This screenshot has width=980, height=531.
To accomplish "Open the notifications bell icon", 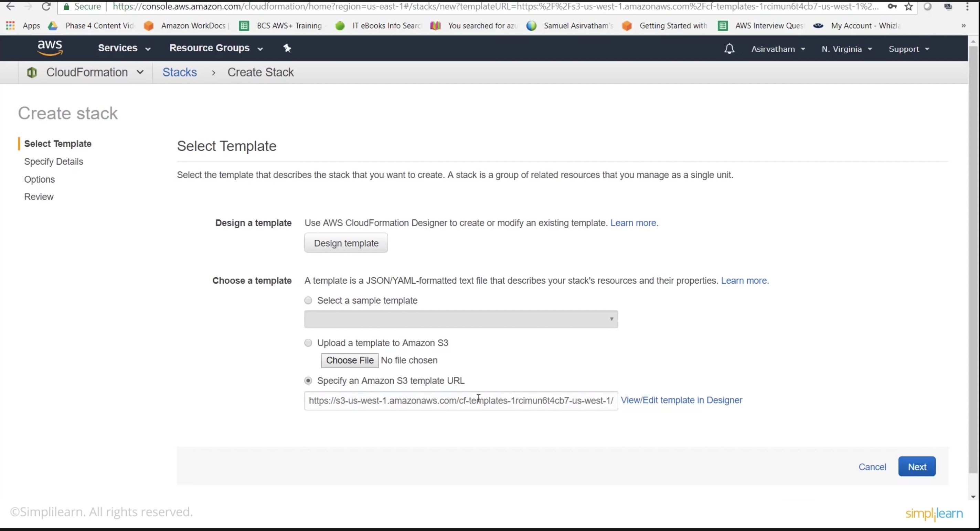I will pyautogui.click(x=729, y=49).
